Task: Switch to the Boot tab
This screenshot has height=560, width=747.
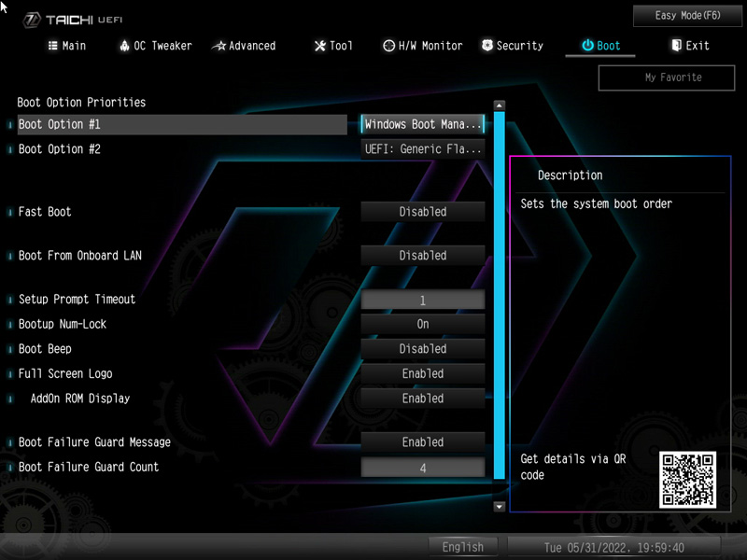Action: click(600, 46)
